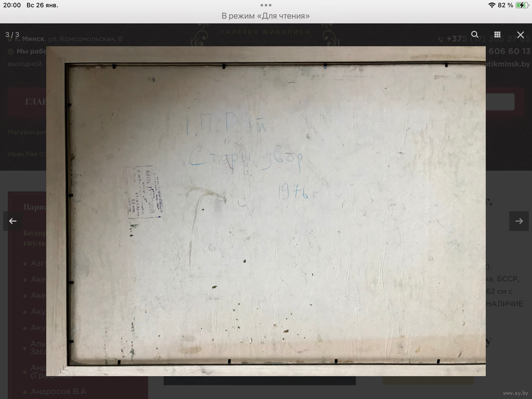Viewport: 532px width, 399px height.
Task: Click the enlarged painting back image
Action: coord(266,211)
